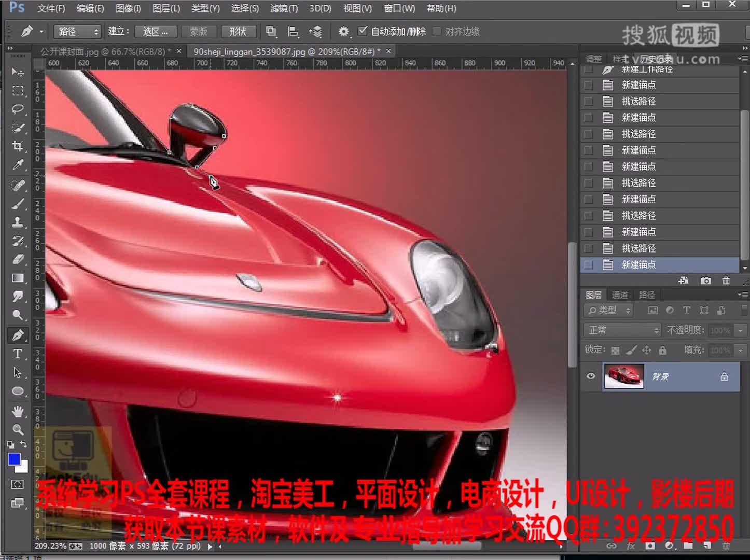Open the 滤镜(T) menu

pyautogui.click(x=284, y=8)
